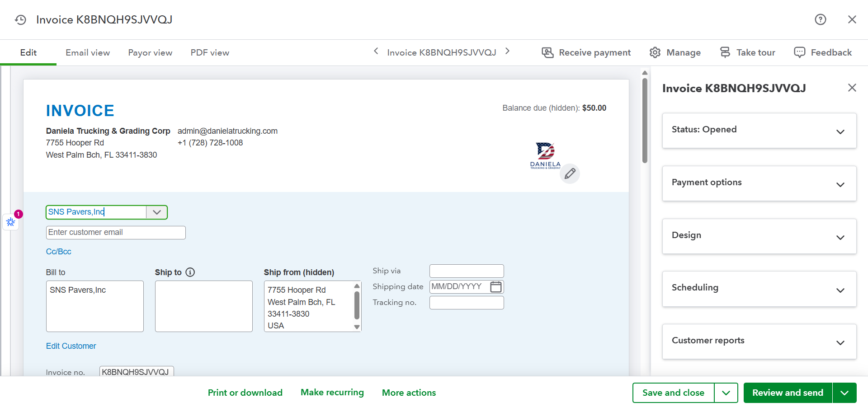Open the shipping date calendar picker
The image size is (868, 412).
click(495, 287)
